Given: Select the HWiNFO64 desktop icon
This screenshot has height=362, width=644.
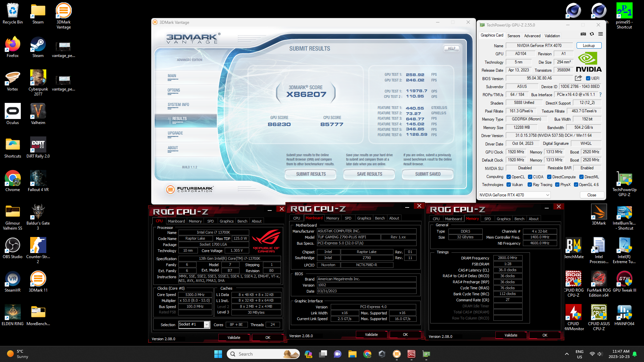Looking at the screenshot, I should pyautogui.click(x=624, y=315).
